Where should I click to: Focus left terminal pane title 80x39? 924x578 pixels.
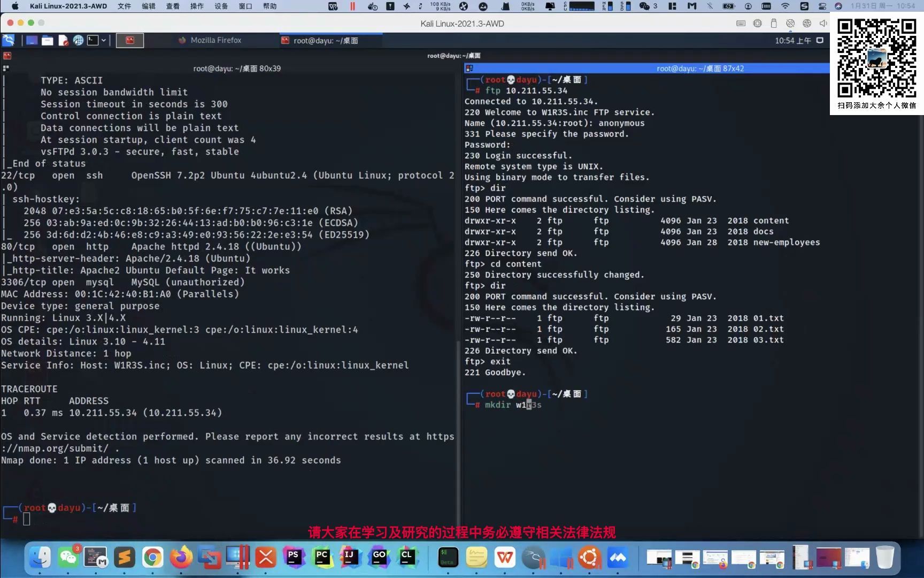[237, 69]
